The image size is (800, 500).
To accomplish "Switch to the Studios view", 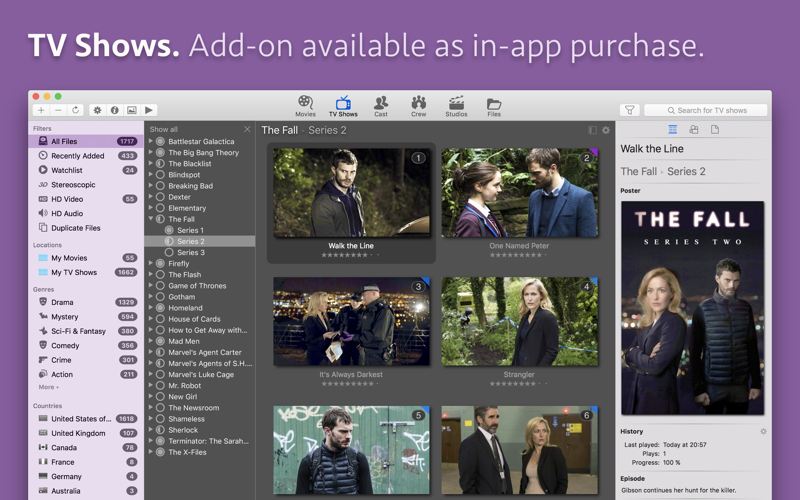I will point(456,106).
